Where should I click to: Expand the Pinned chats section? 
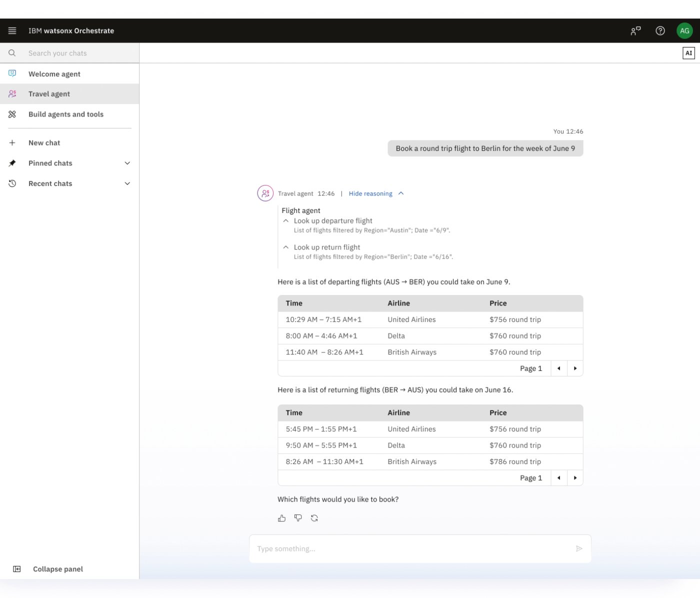[x=127, y=163]
